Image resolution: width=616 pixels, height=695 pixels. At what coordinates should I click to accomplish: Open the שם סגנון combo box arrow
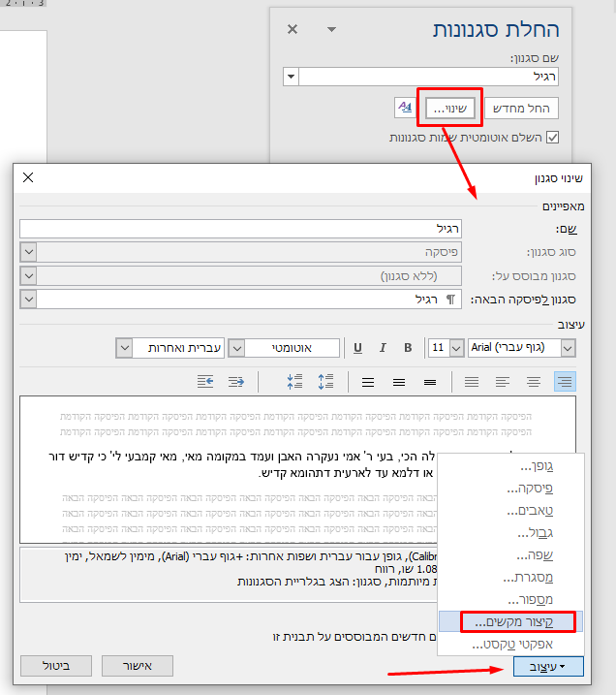pos(291,77)
